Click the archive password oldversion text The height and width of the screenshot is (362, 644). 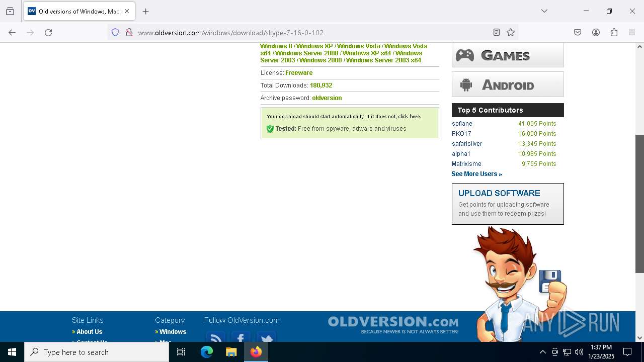point(327,98)
